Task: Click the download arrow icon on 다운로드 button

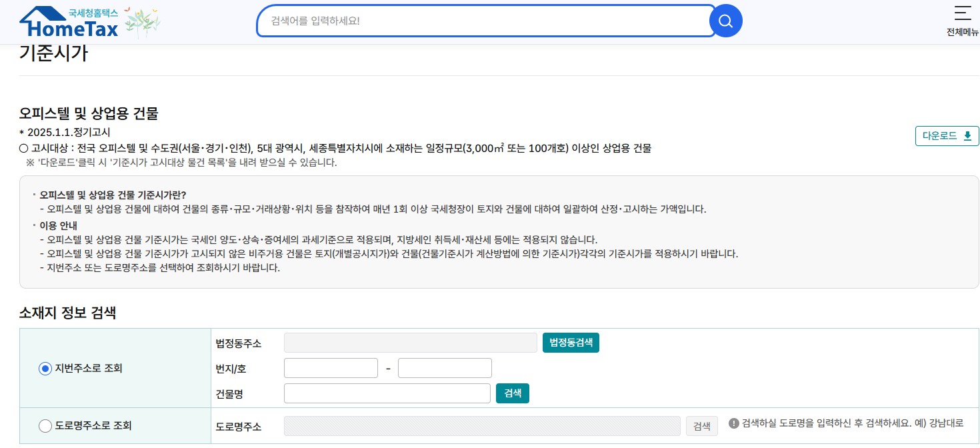Action: (x=967, y=135)
